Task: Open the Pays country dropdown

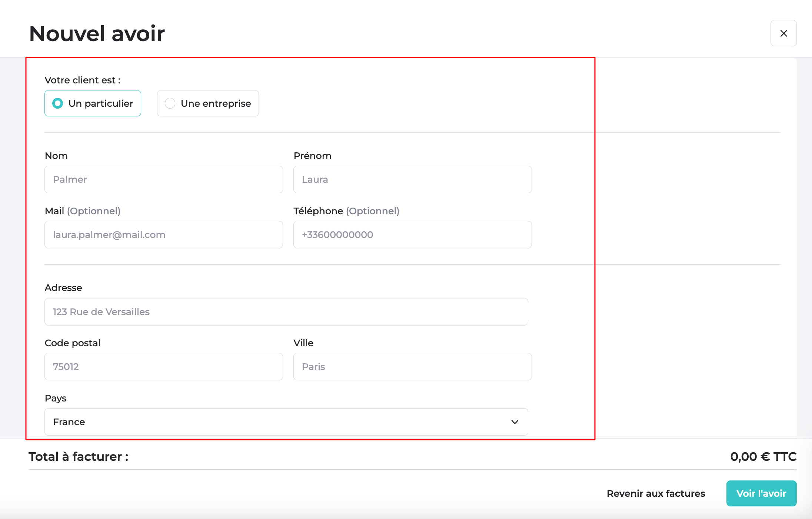Action: pos(286,422)
